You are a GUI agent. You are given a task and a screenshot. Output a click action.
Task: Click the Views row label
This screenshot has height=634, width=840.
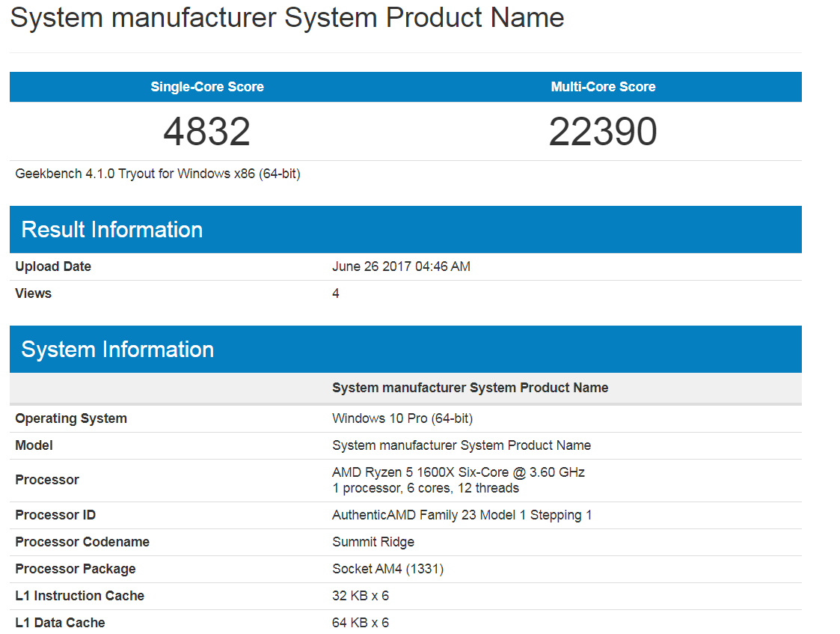pyautogui.click(x=33, y=293)
